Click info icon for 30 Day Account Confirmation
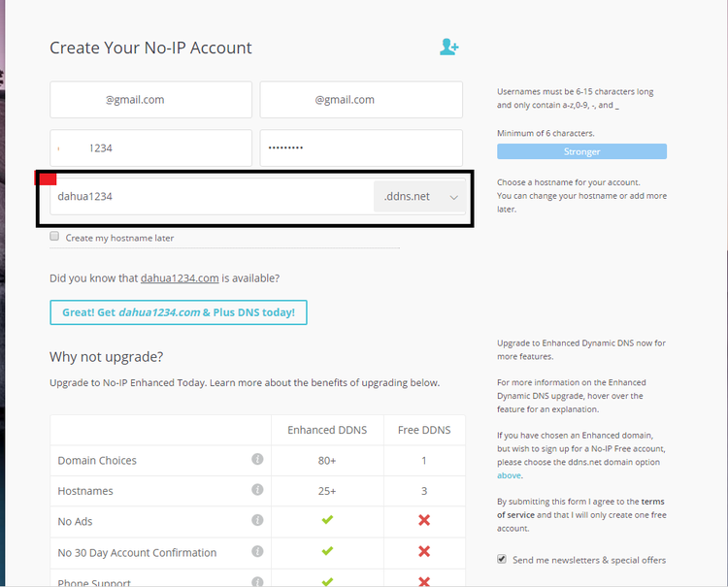This screenshot has height=587, width=728. (x=257, y=552)
